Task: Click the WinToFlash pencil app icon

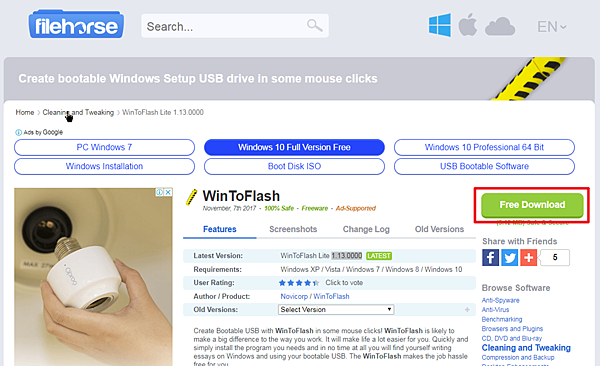Action: [x=191, y=197]
